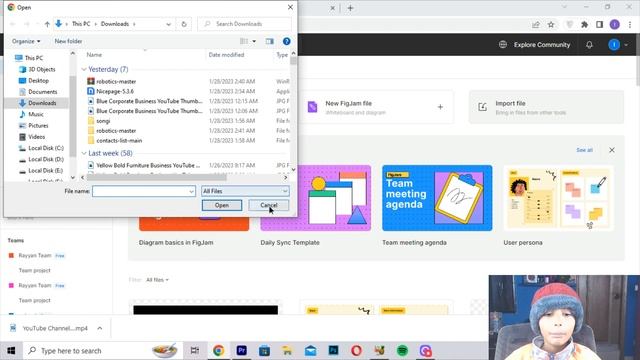Click the change view icon in dialog
640x360 pixels.
244,41
